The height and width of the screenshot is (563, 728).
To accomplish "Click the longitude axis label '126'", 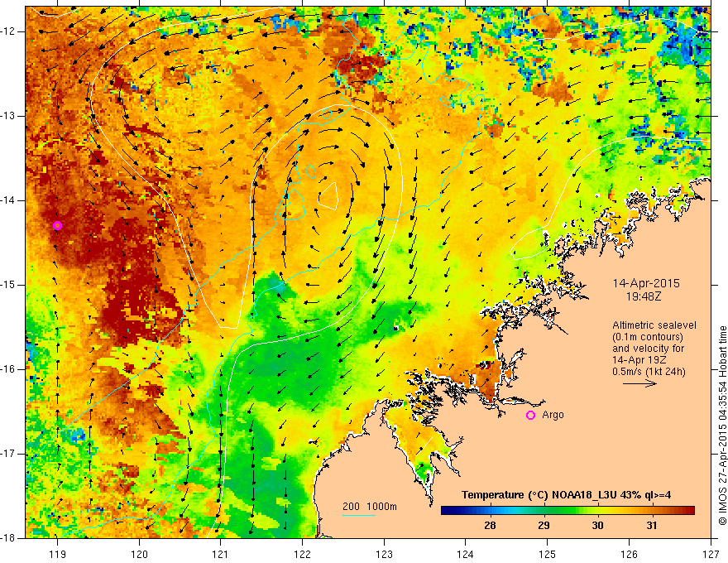I will click(629, 554).
